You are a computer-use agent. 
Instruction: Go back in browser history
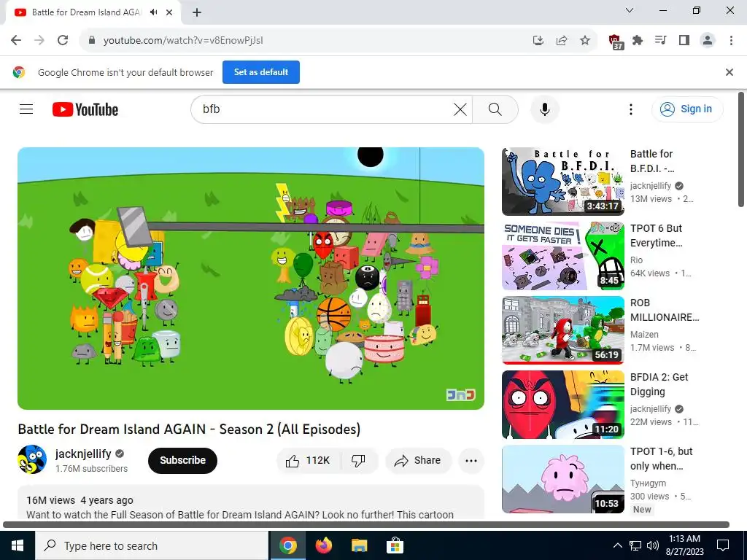(16, 41)
